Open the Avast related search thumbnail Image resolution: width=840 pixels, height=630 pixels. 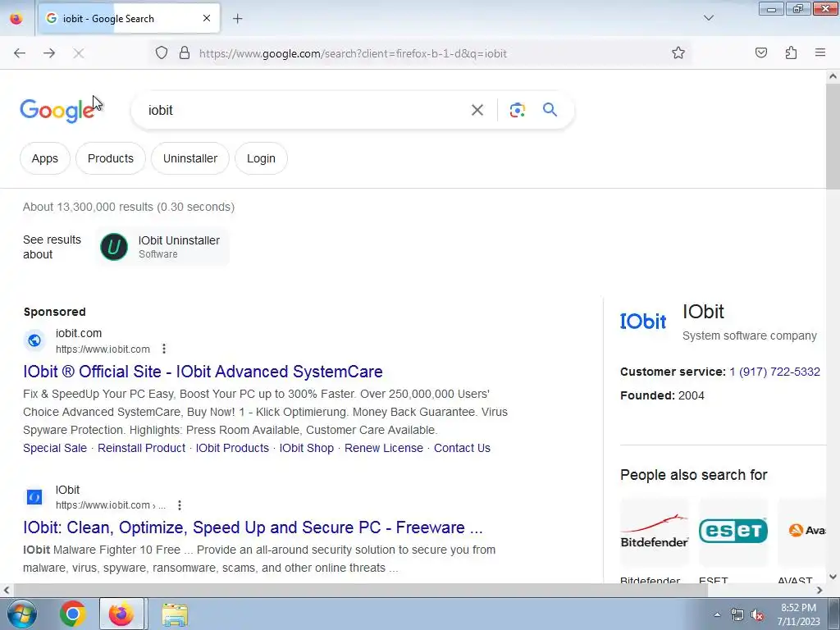coord(802,532)
